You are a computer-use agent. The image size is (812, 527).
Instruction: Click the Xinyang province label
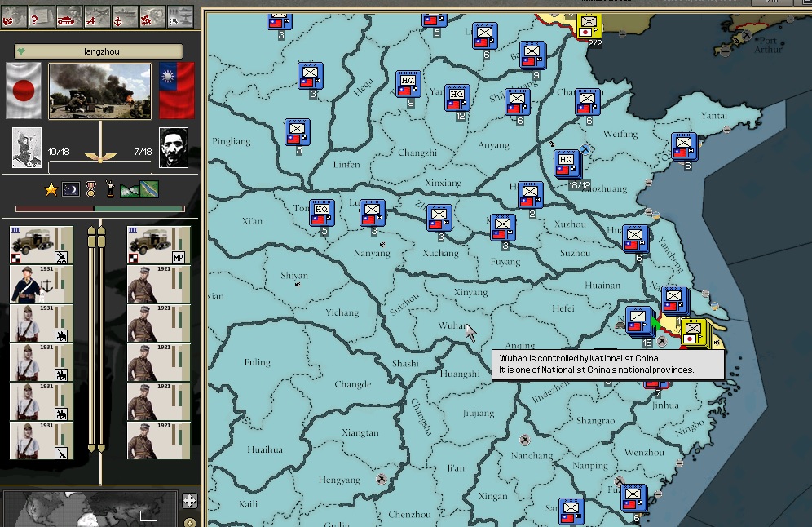click(x=470, y=293)
